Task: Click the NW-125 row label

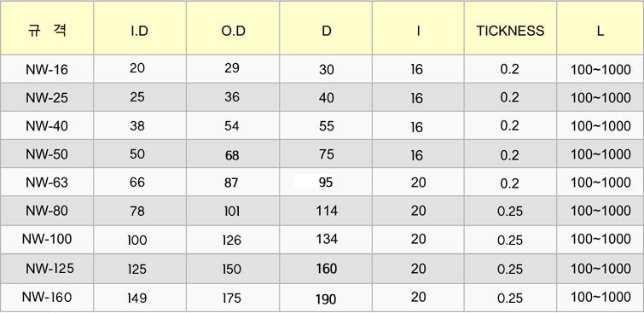Action: pyautogui.click(x=49, y=269)
